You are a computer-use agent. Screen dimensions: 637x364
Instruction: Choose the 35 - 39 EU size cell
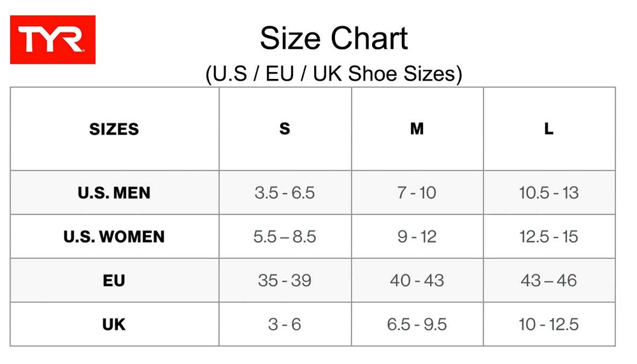tap(285, 281)
